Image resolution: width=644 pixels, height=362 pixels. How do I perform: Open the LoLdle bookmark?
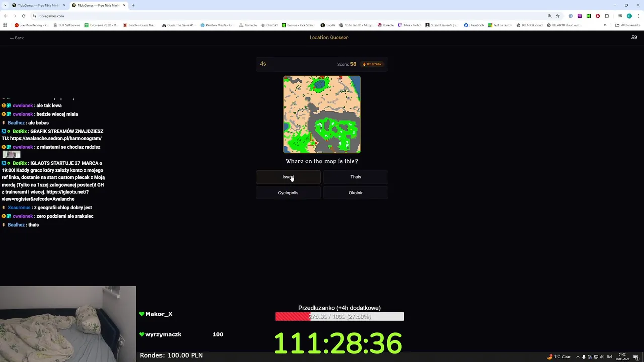tap(328, 25)
